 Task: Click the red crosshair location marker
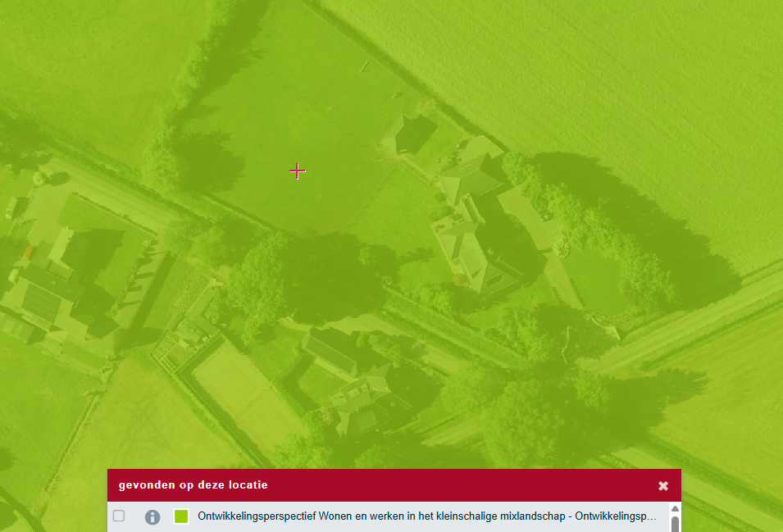[x=297, y=171]
